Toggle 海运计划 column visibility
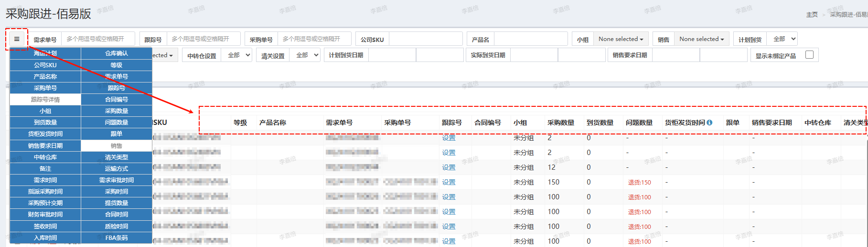 coord(45,53)
